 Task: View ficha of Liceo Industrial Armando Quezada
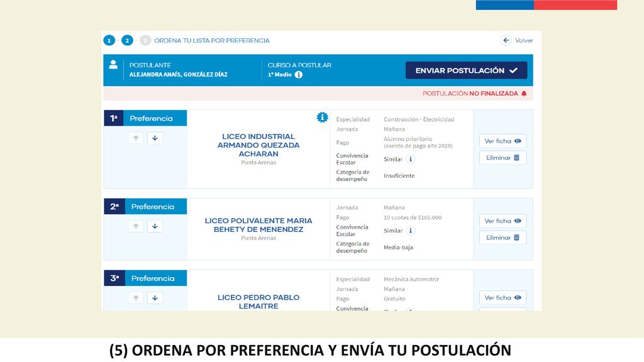[502, 141]
